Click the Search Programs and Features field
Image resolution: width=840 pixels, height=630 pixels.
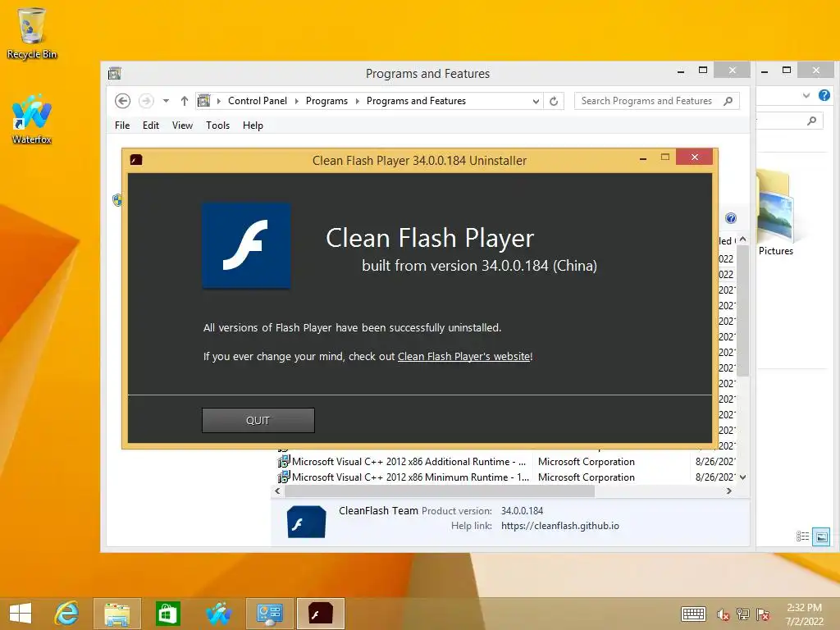pos(656,101)
